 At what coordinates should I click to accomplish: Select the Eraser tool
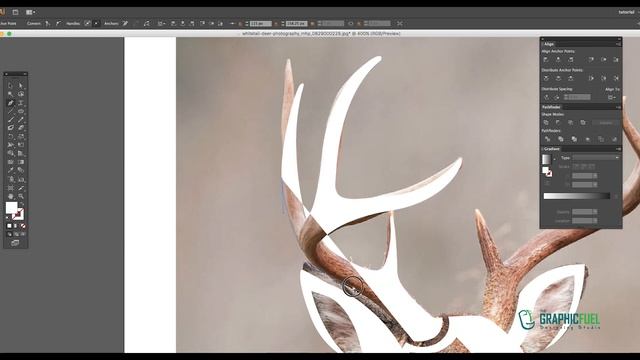click(21, 128)
